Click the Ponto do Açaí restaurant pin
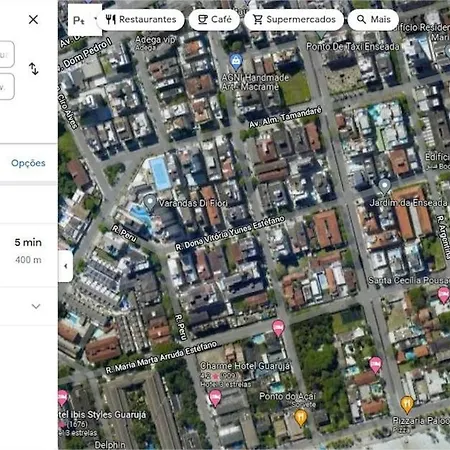The image size is (450, 450). [x=301, y=418]
